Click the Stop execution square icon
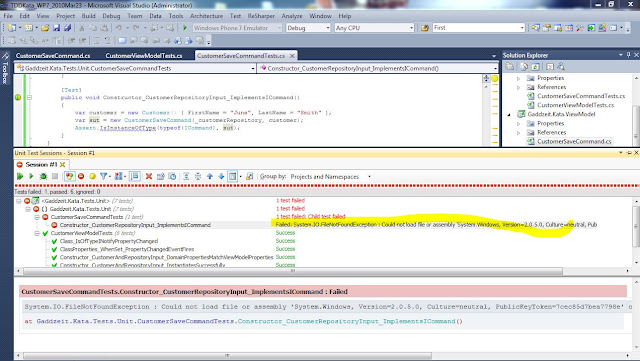640x361 pixels. pos(55,176)
